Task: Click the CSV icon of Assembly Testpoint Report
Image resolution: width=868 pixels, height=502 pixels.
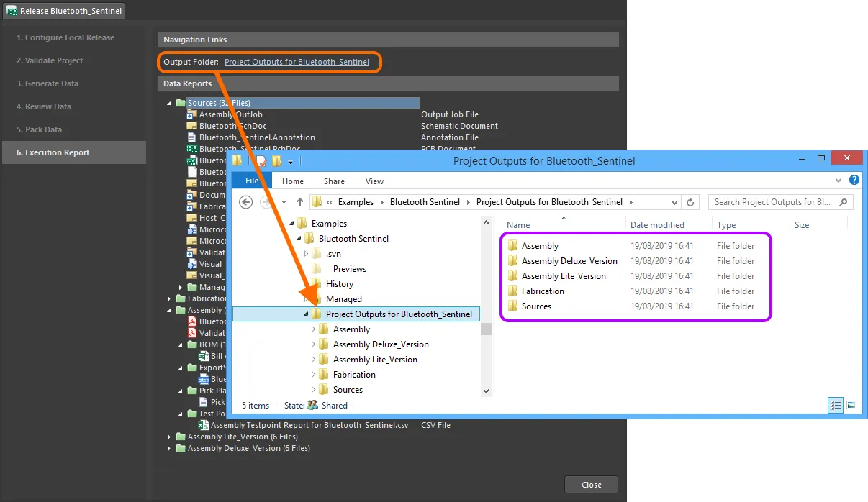Action: 204,425
